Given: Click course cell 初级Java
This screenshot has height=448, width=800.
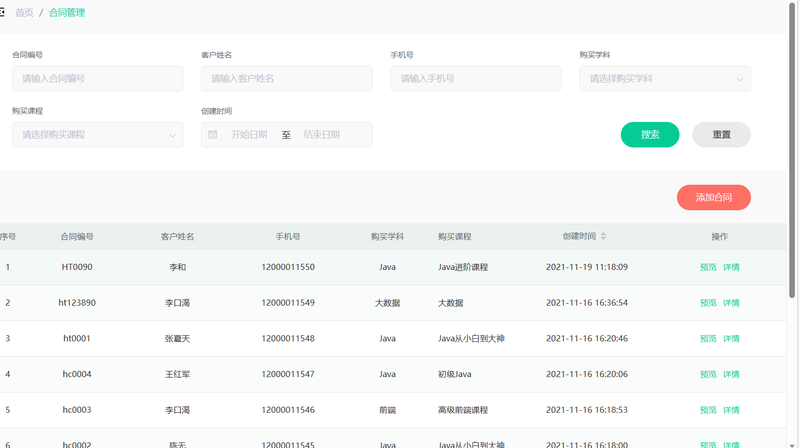Looking at the screenshot, I should (x=455, y=374).
